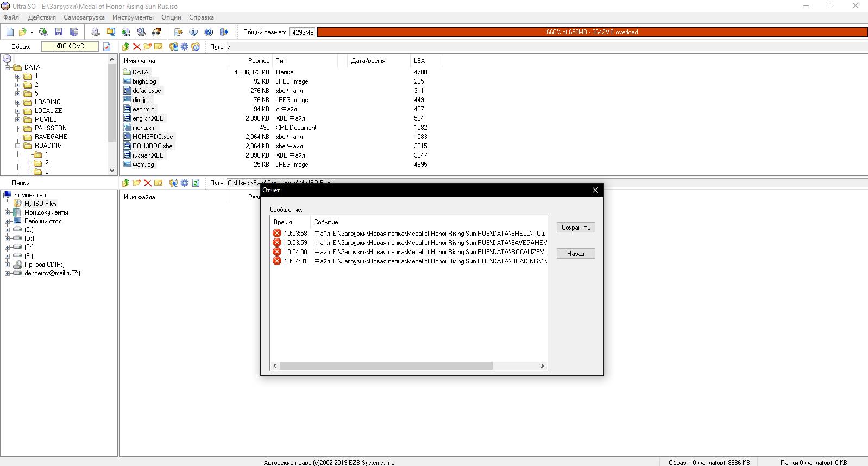868x466 pixels.
Task: Open dropdown arrow next to Open icon
Action: pyautogui.click(x=32, y=33)
